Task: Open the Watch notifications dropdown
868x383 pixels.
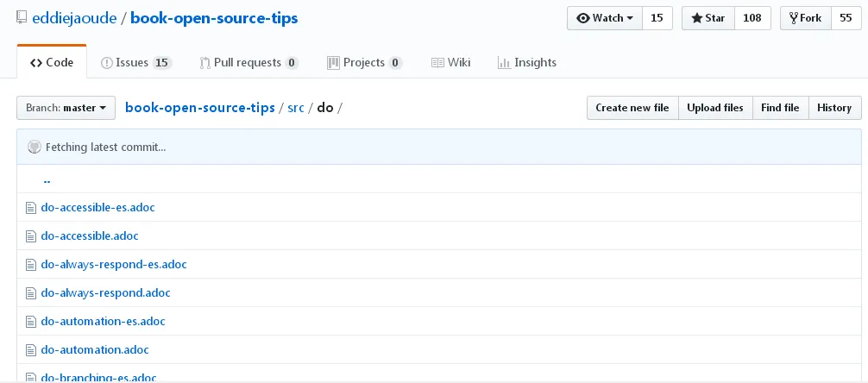Action: 605,18
